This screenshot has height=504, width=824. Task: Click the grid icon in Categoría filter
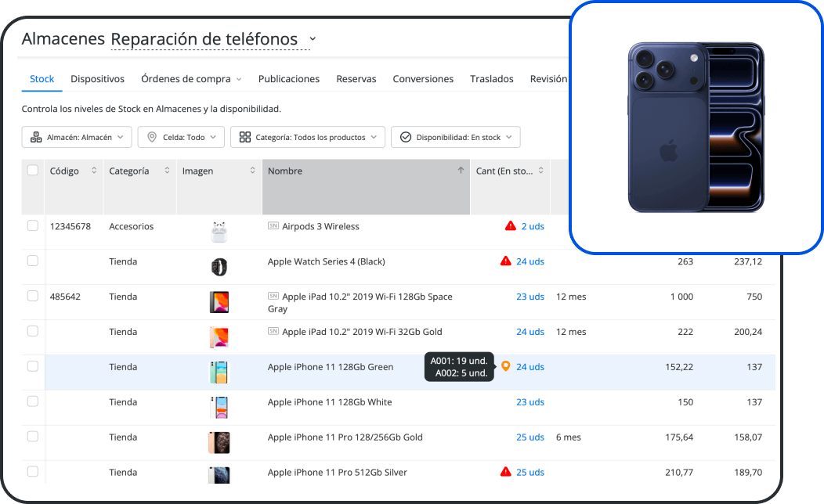point(245,137)
